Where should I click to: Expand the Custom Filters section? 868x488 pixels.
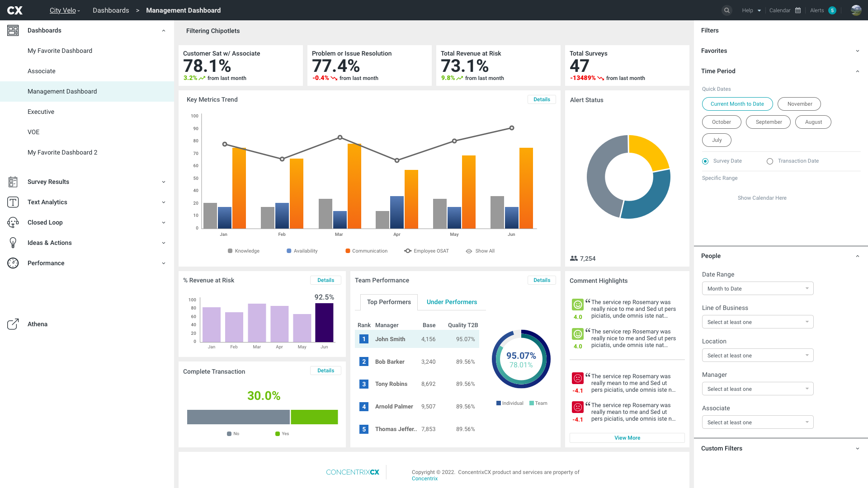pos(857,449)
